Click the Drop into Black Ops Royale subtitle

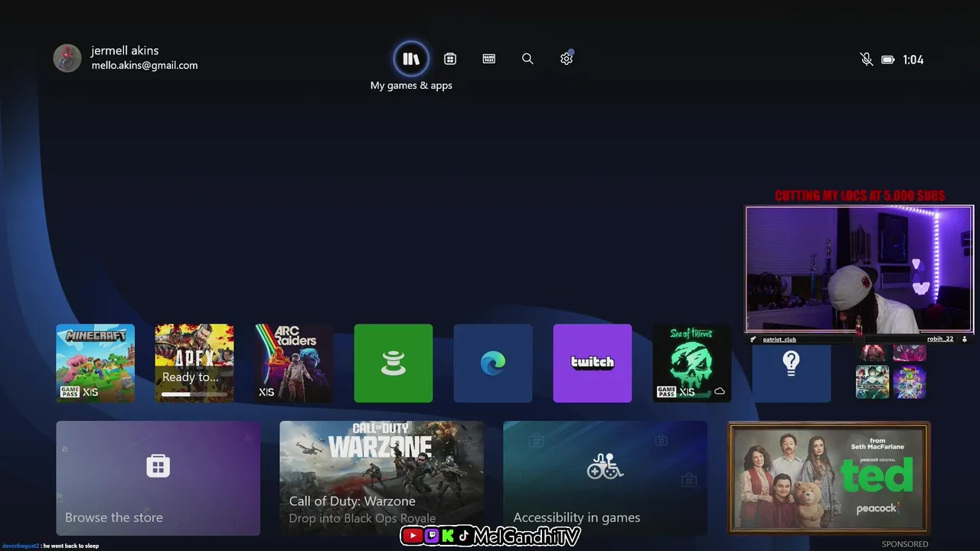point(362,518)
